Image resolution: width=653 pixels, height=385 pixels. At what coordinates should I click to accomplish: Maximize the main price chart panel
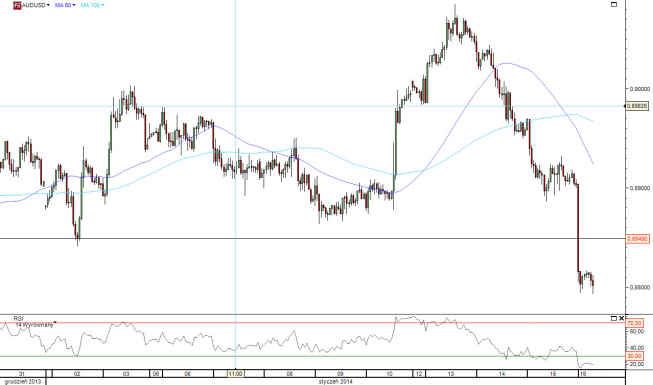pos(613,5)
